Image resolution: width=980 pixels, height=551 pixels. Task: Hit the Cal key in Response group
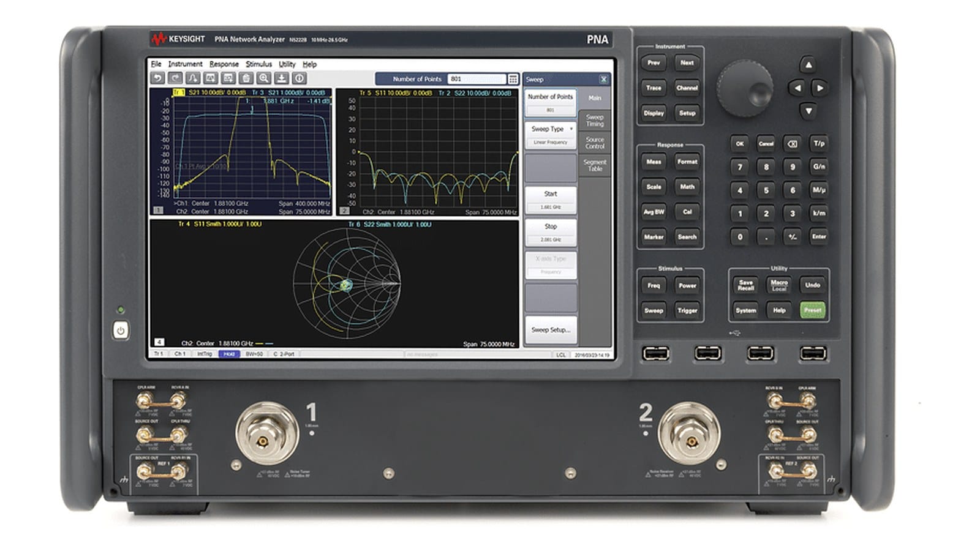pos(687,212)
